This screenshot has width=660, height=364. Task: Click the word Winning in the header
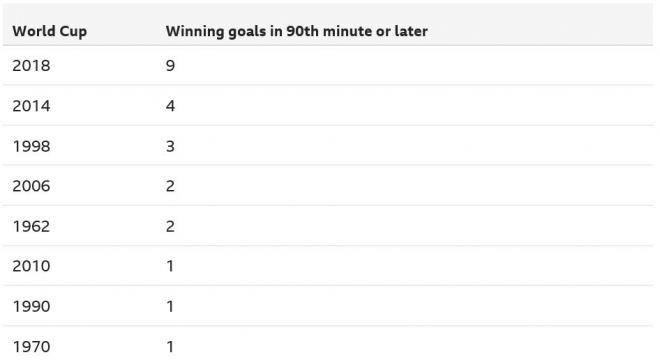(195, 32)
